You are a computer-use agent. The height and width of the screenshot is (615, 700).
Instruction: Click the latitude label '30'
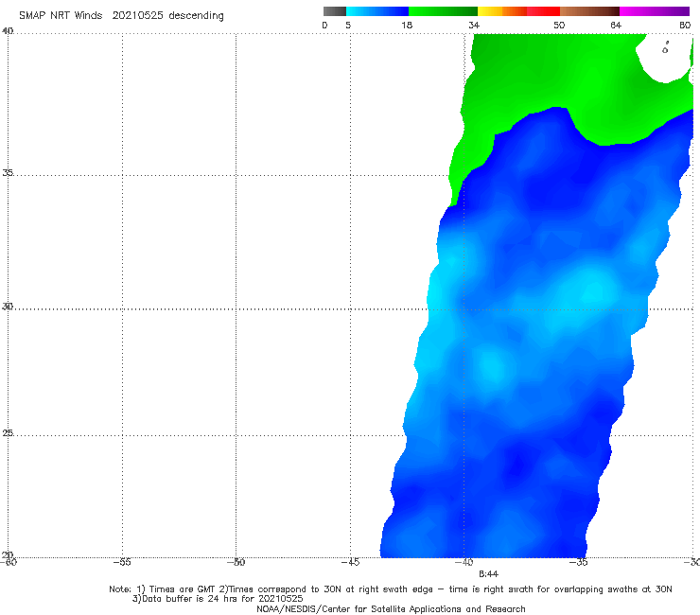8,307
